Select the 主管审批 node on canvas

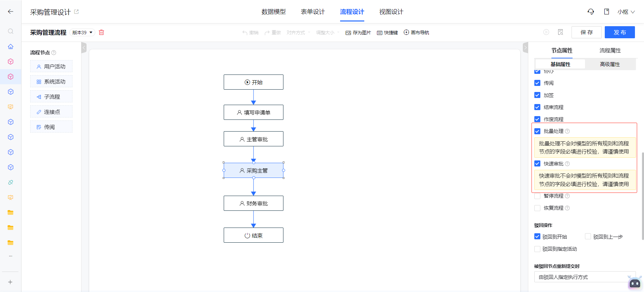tap(254, 139)
